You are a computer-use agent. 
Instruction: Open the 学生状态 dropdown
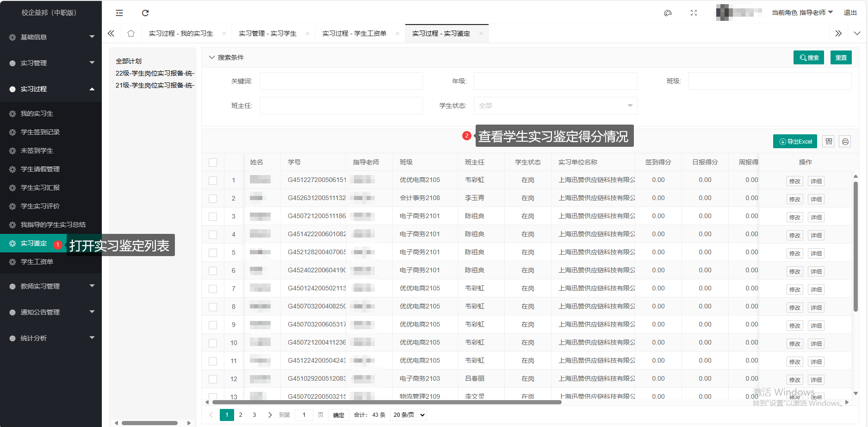tap(555, 106)
